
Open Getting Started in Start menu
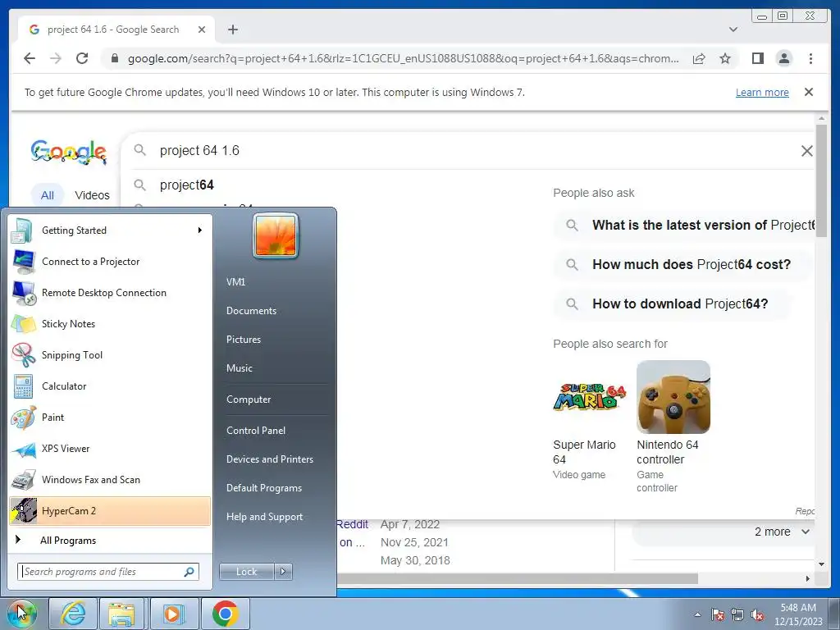pyautogui.click(x=110, y=231)
